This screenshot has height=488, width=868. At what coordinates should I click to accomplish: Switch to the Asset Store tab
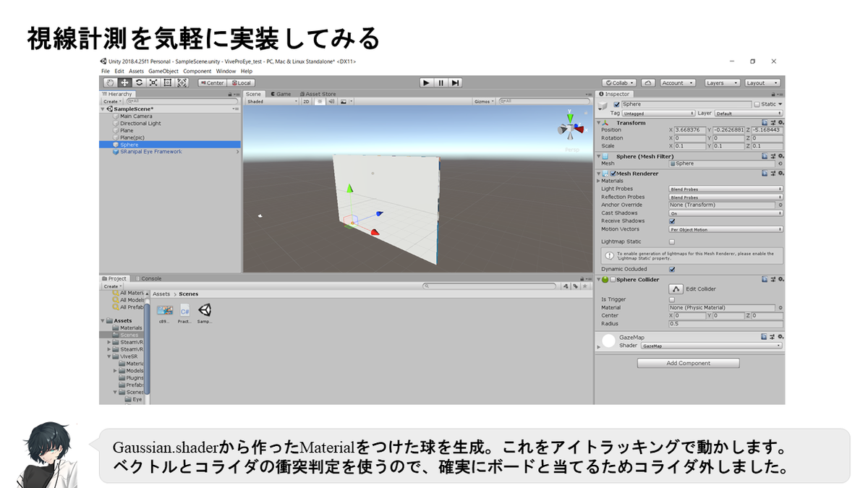click(x=318, y=94)
